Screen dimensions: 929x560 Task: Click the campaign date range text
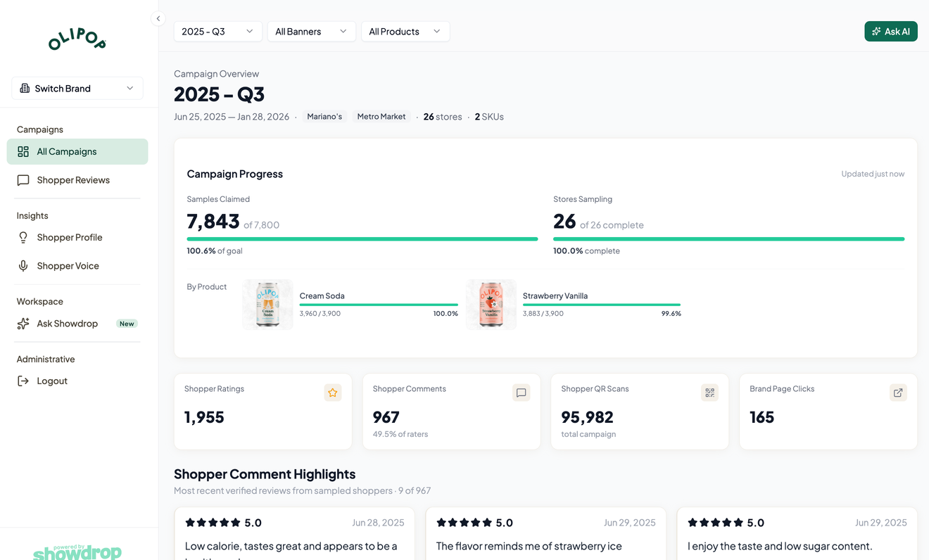pyautogui.click(x=232, y=117)
